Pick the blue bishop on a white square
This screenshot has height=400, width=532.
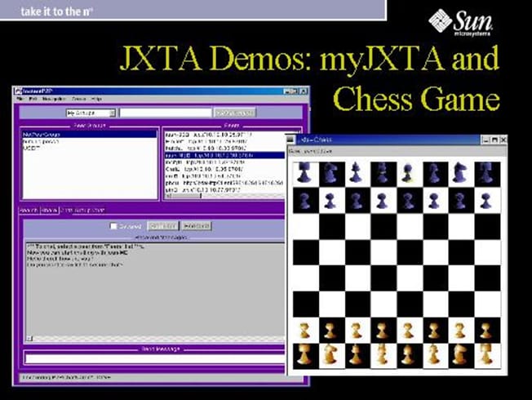(355, 172)
